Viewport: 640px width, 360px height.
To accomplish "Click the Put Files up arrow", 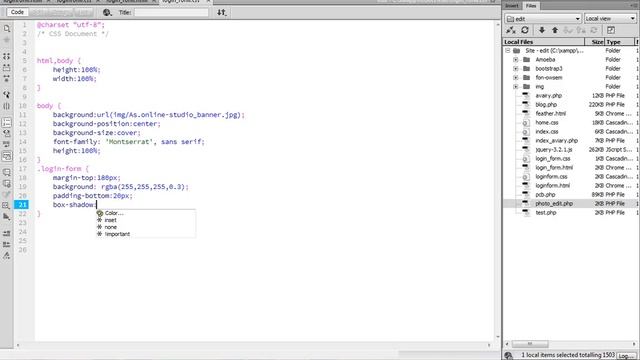I will pos(555,30).
